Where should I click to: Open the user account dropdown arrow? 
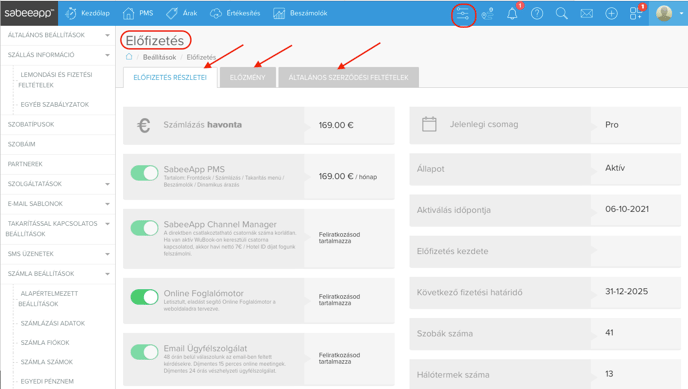click(681, 14)
